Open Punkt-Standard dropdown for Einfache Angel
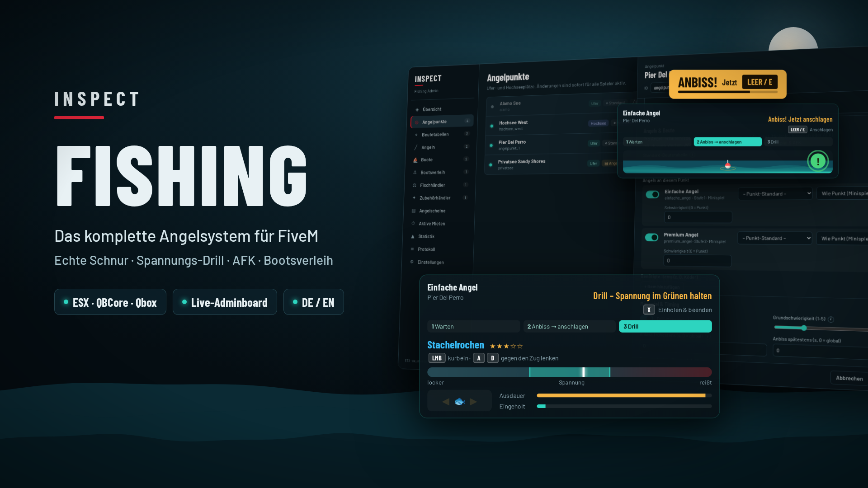The height and width of the screenshot is (488, 868). [775, 194]
